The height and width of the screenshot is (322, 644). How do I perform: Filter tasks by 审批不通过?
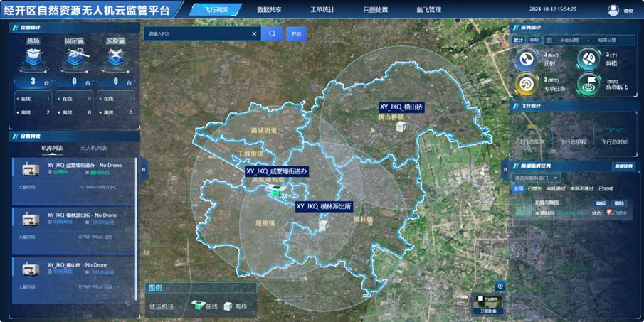582,188
